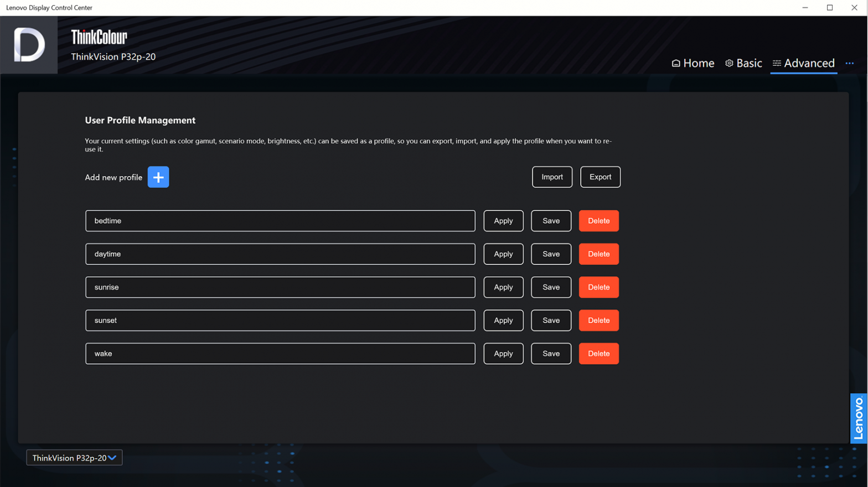Delete the sunrise profile
868x487 pixels.
[598, 287]
